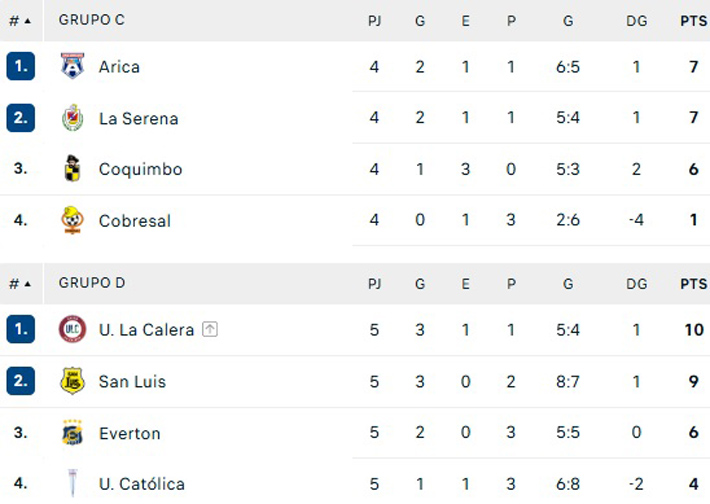Click the Grupo C PJ column header
The width and height of the screenshot is (710, 504).
[375, 20]
